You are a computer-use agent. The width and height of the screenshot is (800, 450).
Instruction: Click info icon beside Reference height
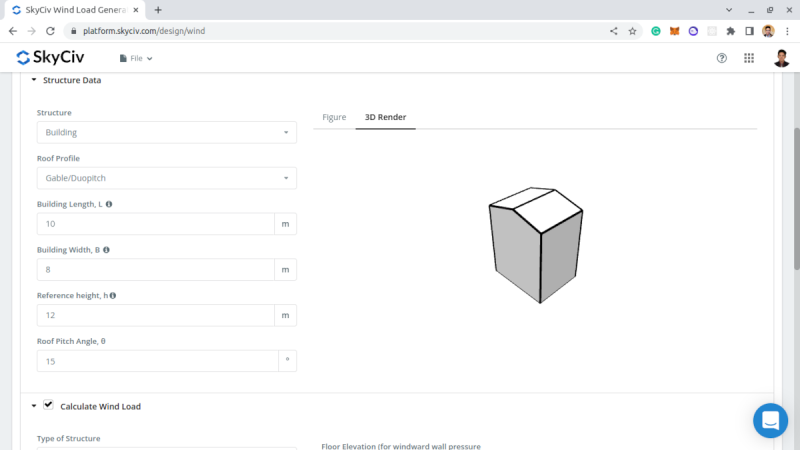[113, 296]
